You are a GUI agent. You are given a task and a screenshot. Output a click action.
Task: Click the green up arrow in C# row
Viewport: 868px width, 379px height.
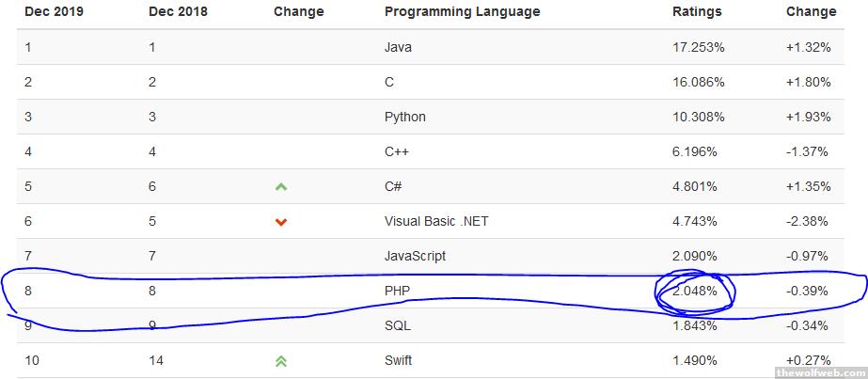point(280,186)
